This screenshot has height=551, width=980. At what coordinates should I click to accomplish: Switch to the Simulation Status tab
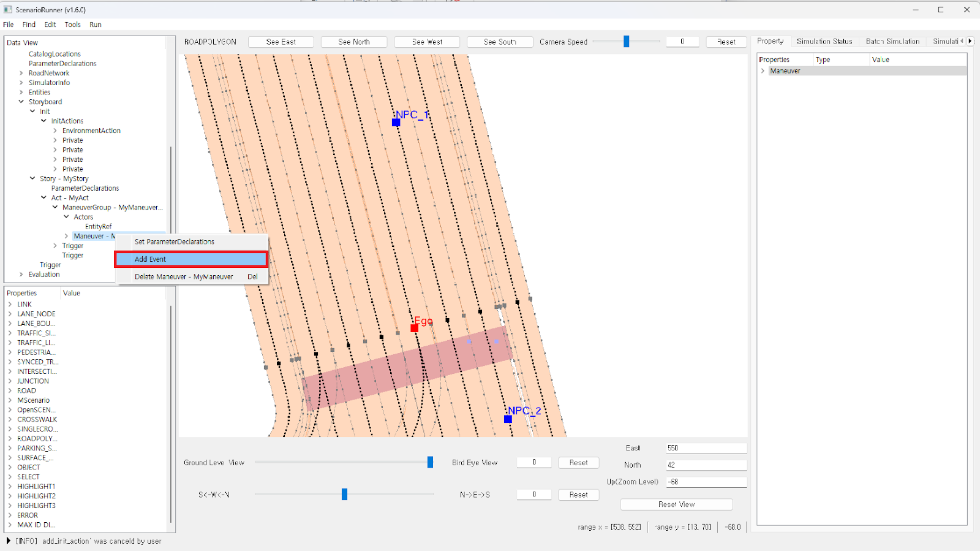click(824, 42)
